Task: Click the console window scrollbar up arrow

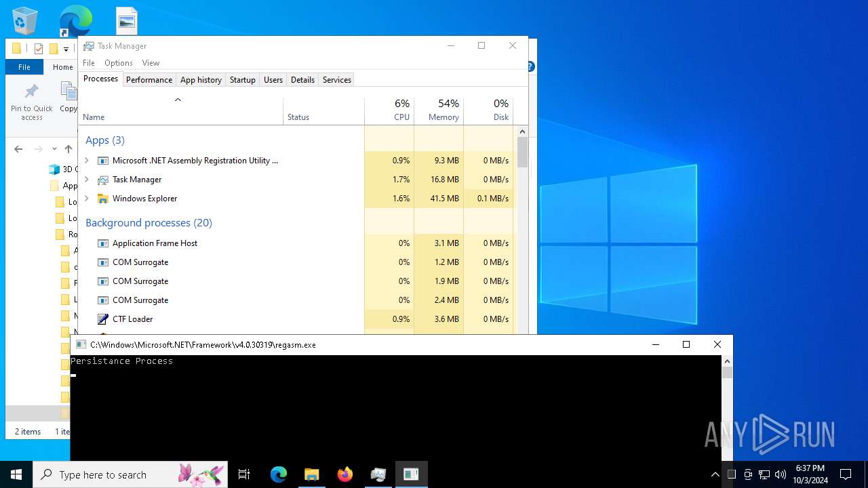Action: tap(727, 361)
